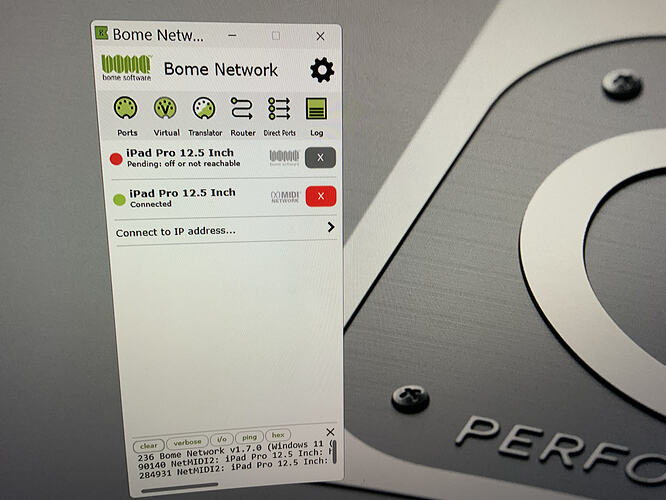Minimize the Bome Network window
Viewport: 666px width, 500px height.
coord(232,35)
